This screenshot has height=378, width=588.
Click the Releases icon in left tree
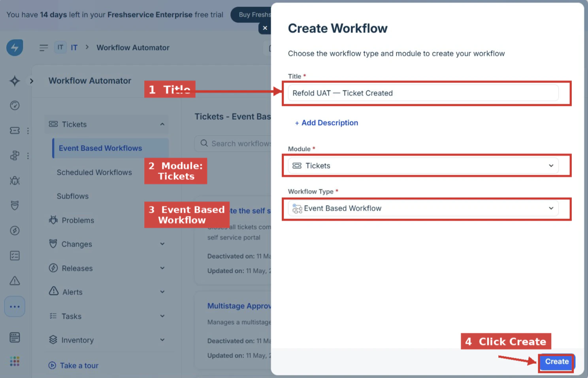pos(53,268)
